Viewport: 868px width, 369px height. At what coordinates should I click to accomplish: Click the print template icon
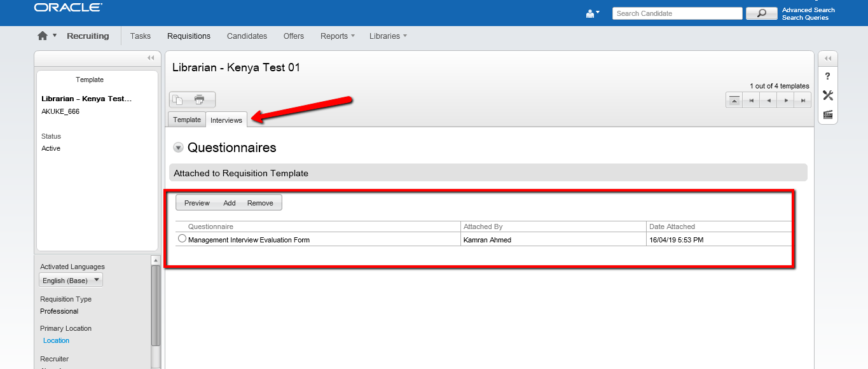[x=200, y=99]
